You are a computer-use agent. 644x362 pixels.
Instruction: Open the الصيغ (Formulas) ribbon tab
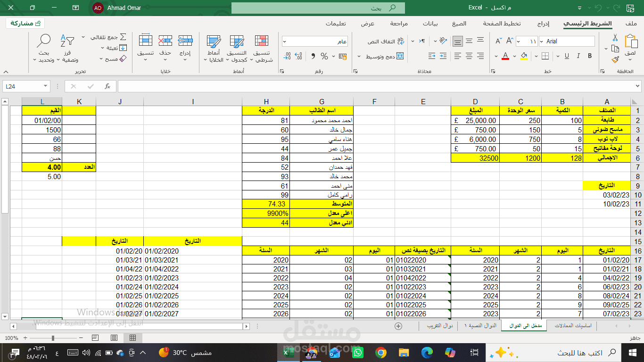459,24
